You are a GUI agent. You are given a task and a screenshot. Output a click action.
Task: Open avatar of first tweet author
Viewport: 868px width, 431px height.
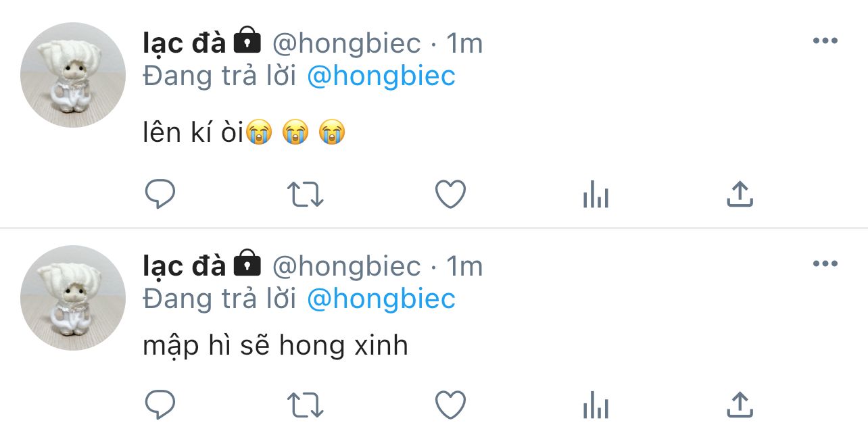pos(73,75)
